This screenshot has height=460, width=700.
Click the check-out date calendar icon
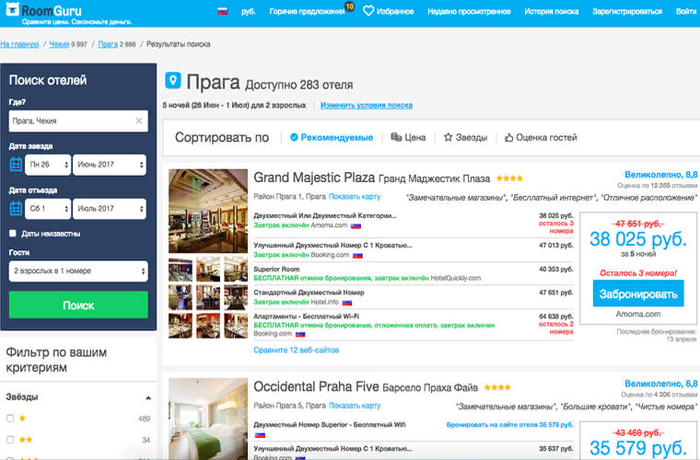click(16, 208)
